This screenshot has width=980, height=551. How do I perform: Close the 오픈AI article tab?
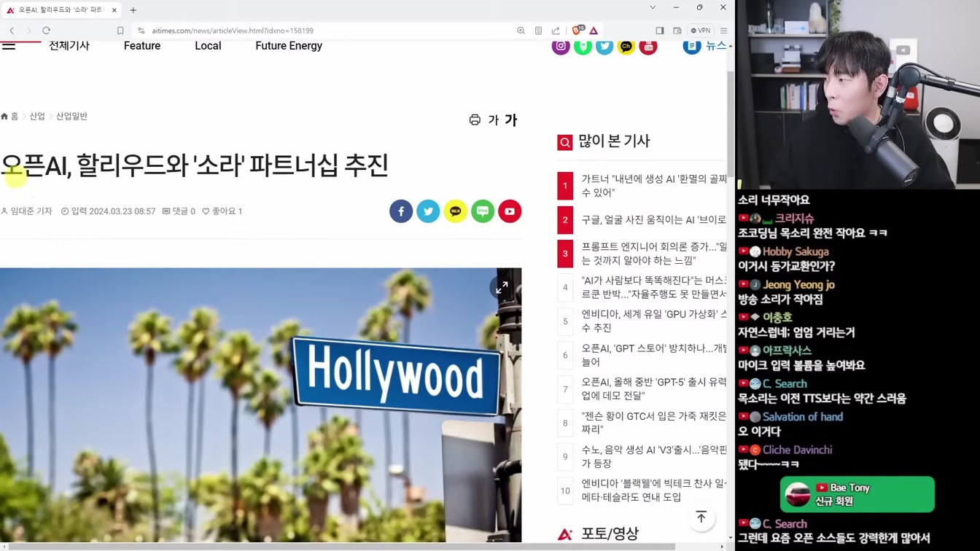coord(114,10)
